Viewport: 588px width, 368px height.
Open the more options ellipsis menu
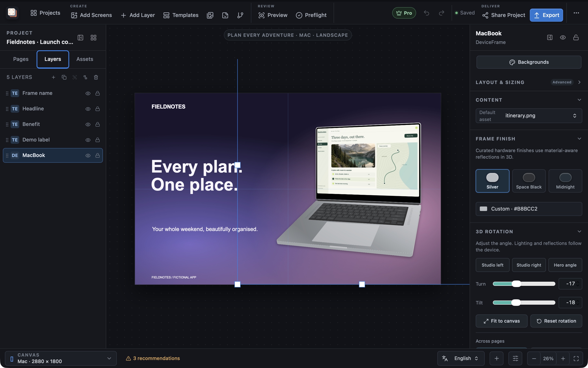576,13
